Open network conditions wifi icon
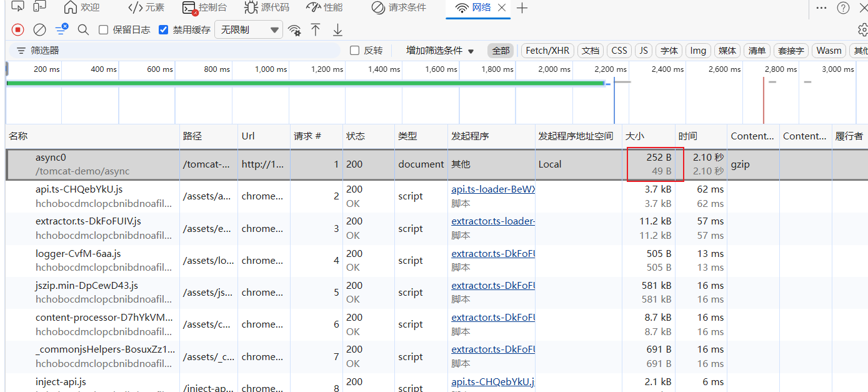 click(294, 29)
